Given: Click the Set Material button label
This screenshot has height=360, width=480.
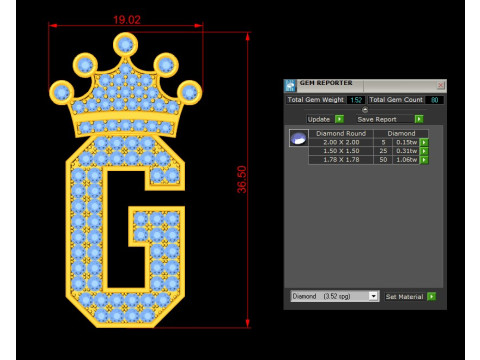Looking at the screenshot, I should (404, 296).
